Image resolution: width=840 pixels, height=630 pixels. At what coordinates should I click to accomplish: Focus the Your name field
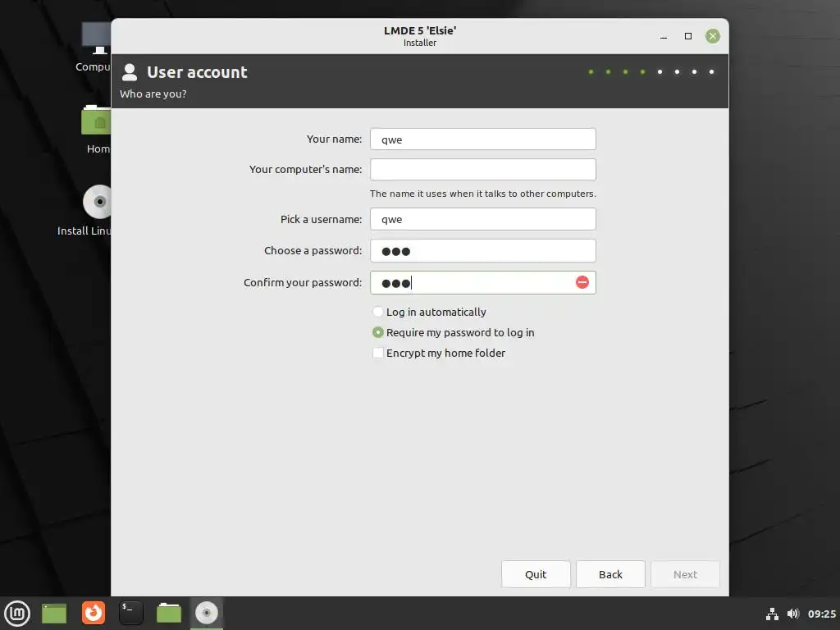pos(482,139)
